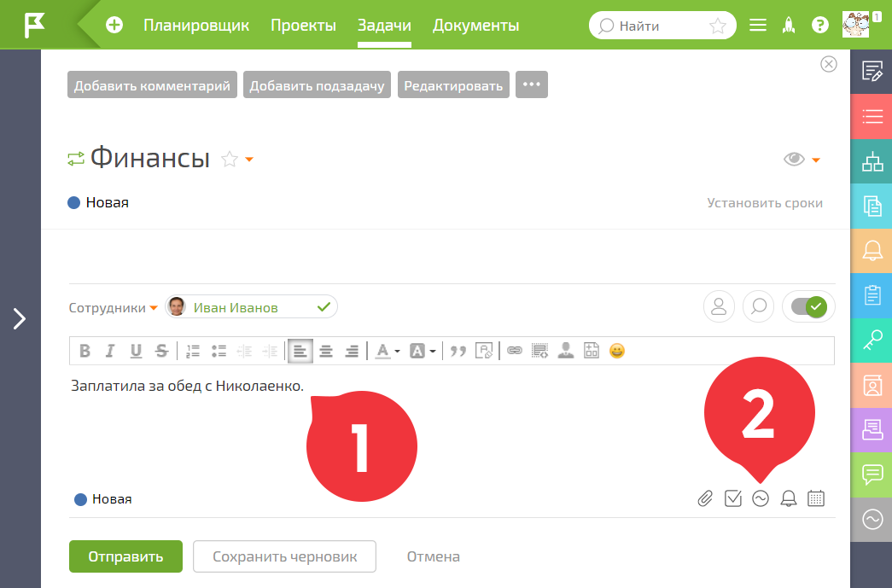Underline the selected comment text

[x=136, y=351]
